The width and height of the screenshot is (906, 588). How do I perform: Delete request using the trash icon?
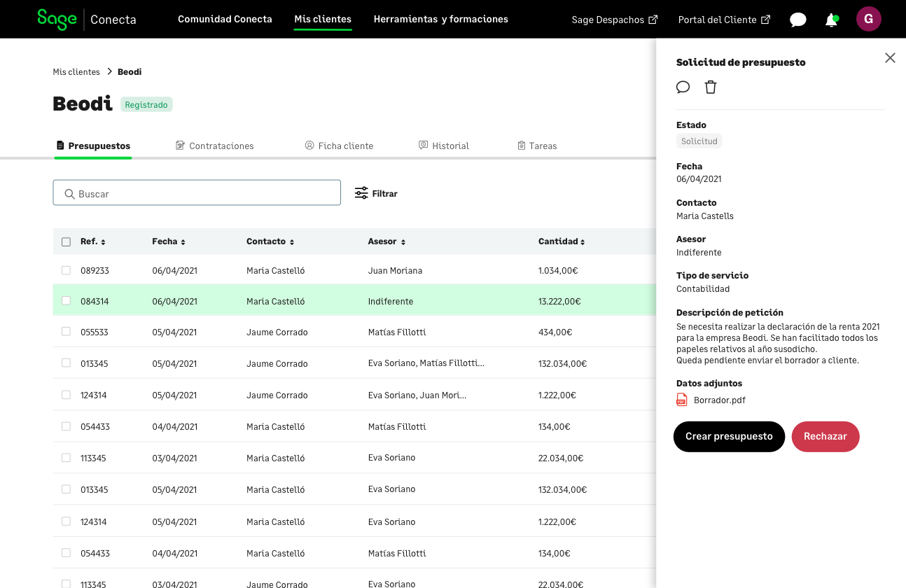click(x=711, y=87)
